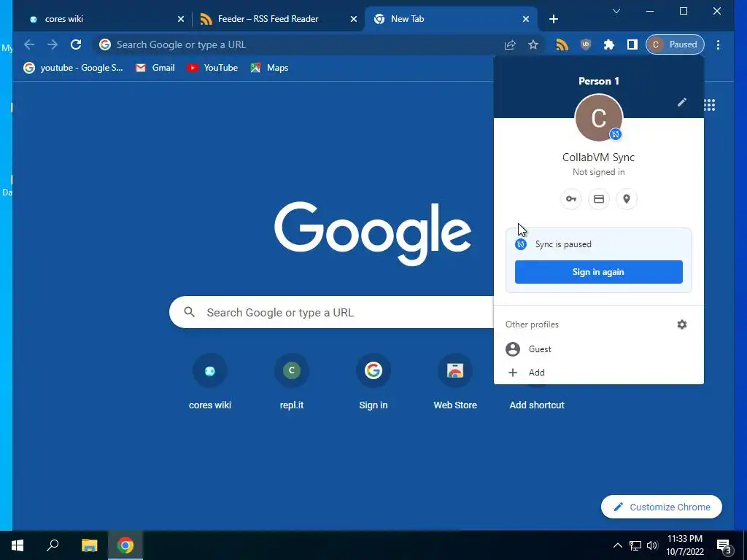The image size is (747, 560).
Task: Open the cores wiki shortcut
Action: 209,382
